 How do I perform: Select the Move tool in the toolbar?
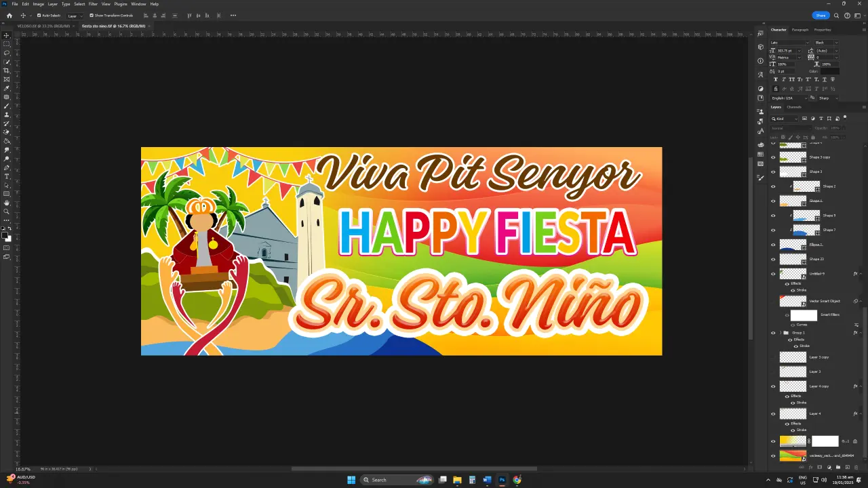click(7, 35)
